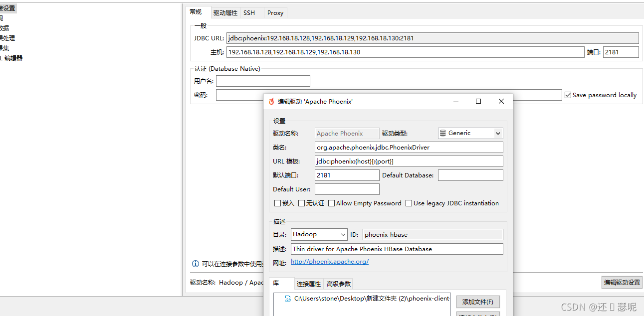Image resolution: width=644 pixels, height=316 pixels.
Task: Click the Generic database icon in driver type
Action: click(443, 133)
